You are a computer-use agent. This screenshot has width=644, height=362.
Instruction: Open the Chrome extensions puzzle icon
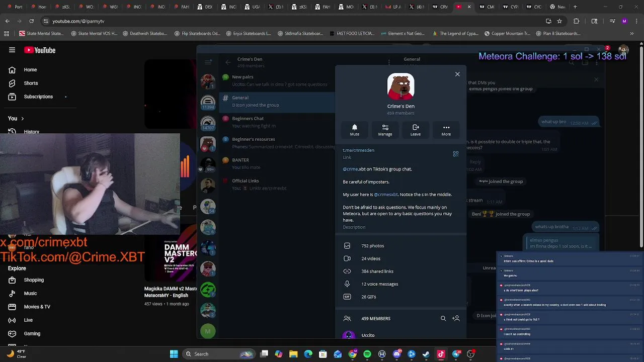coord(577,21)
